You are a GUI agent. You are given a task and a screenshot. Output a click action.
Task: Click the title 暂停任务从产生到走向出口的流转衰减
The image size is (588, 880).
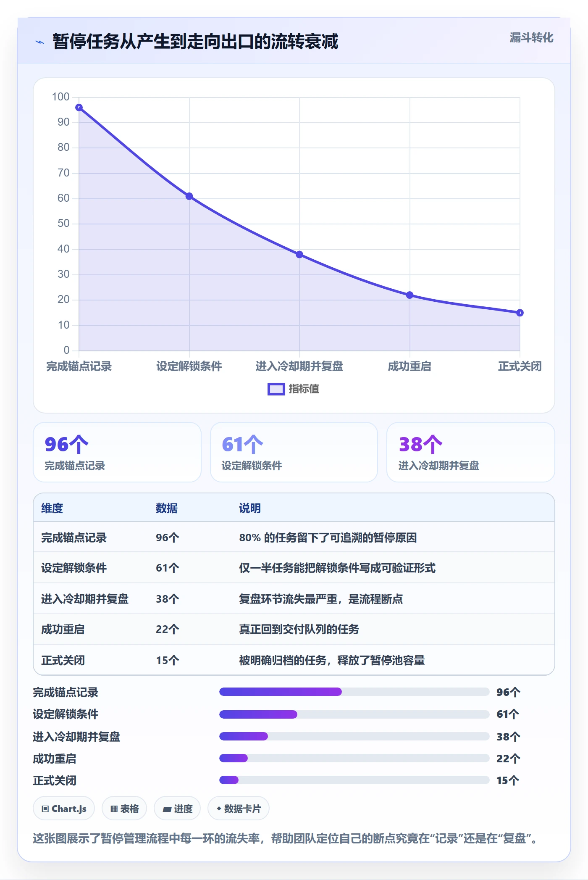[x=195, y=42]
